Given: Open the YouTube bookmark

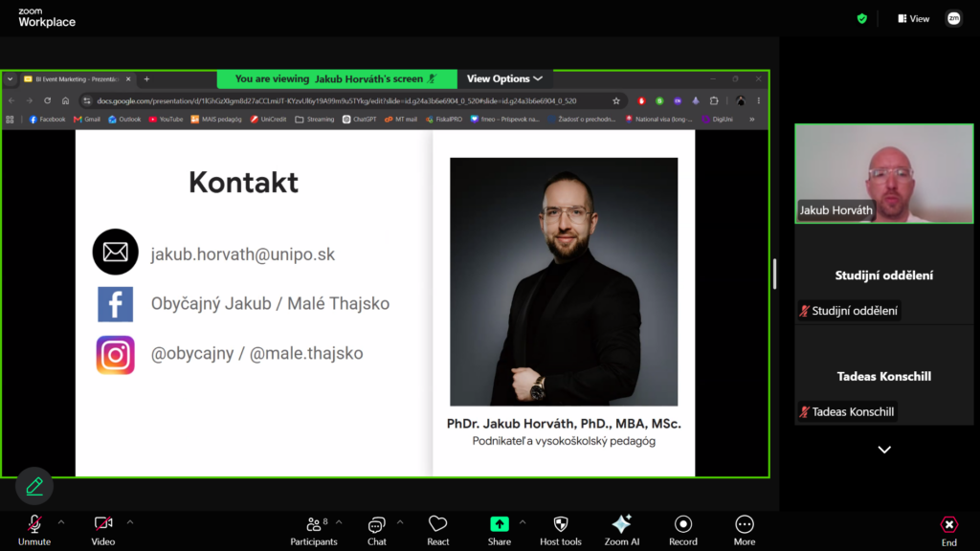Looking at the screenshot, I should point(166,120).
